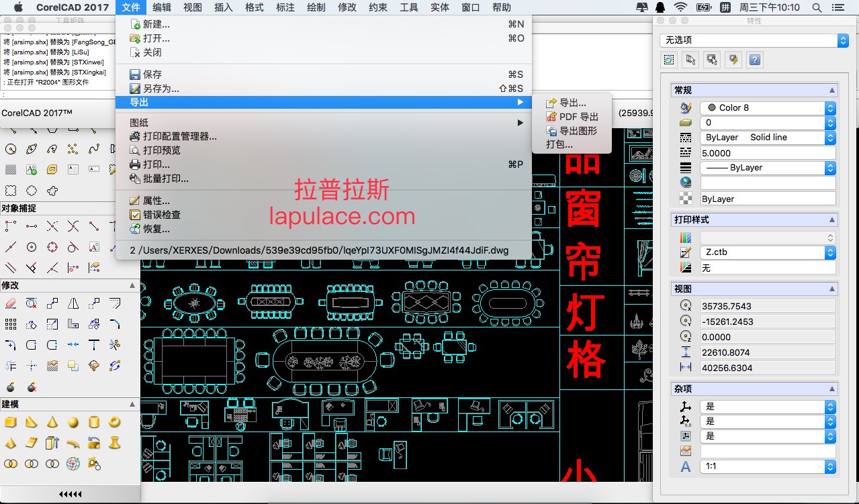Select the spline curve draw tool
Image resolution: width=859 pixels, height=504 pixels.
tap(94, 148)
